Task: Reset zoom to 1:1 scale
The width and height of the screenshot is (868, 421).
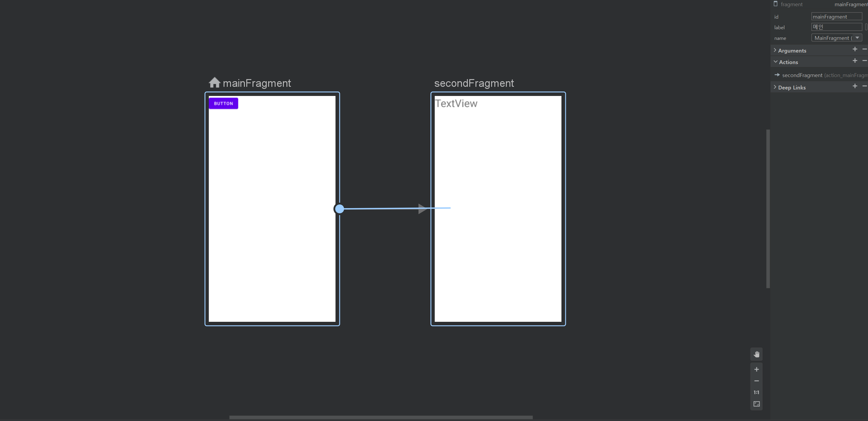Action: [756, 392]
